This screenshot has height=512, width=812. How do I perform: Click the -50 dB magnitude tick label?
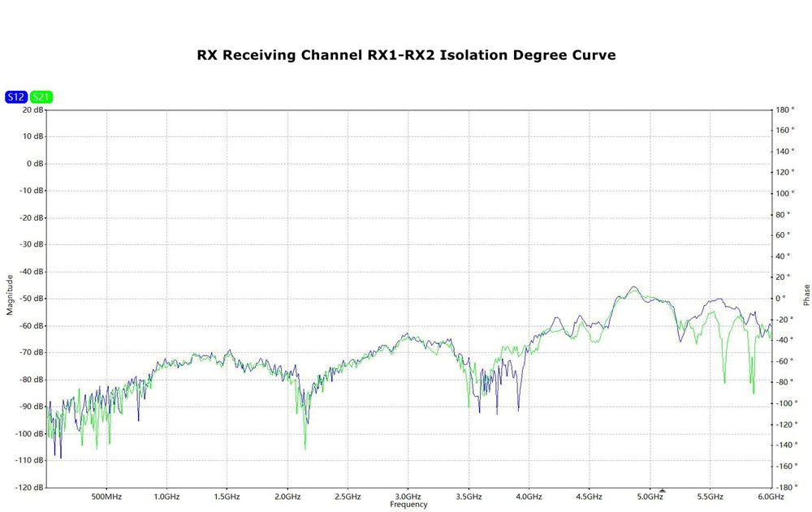point(32,299)
